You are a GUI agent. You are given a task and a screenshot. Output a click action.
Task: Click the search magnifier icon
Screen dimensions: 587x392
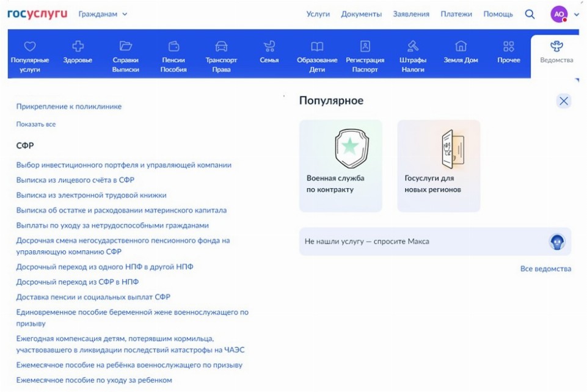(530, 14)
